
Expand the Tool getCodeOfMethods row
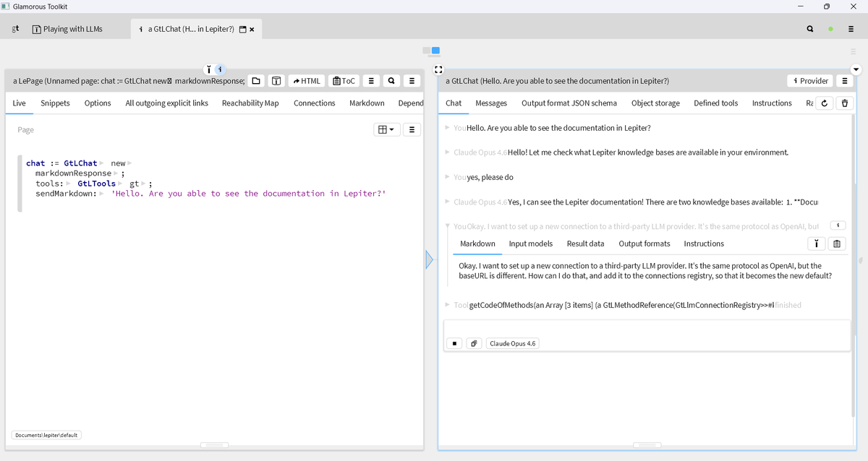tap(448, 305)
